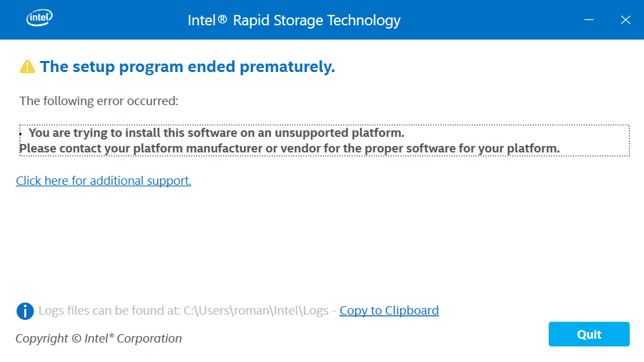644x362 pixels.
Task: Click the 'Please contact your platform manufacturer' line
Action: [289, 149]
